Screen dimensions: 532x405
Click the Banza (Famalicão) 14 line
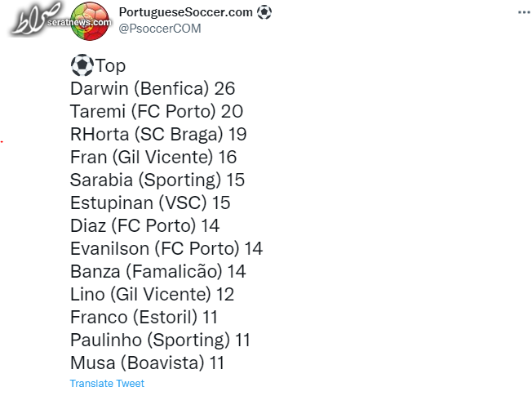pos(157,272)
